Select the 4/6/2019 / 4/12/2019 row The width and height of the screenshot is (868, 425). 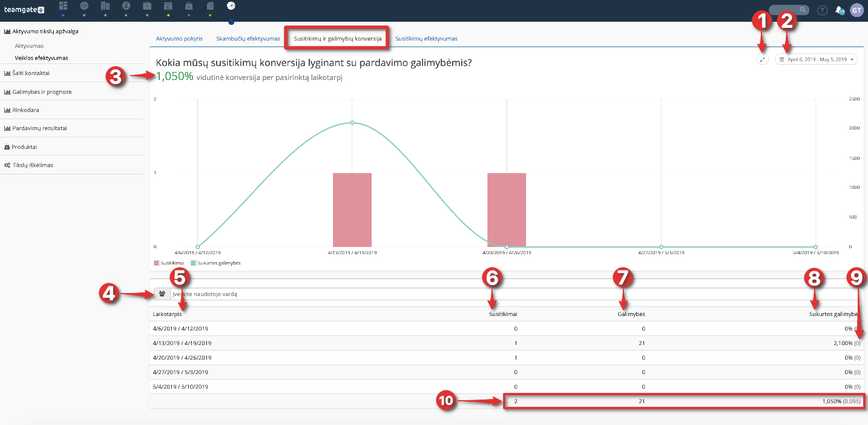point(507,329)
